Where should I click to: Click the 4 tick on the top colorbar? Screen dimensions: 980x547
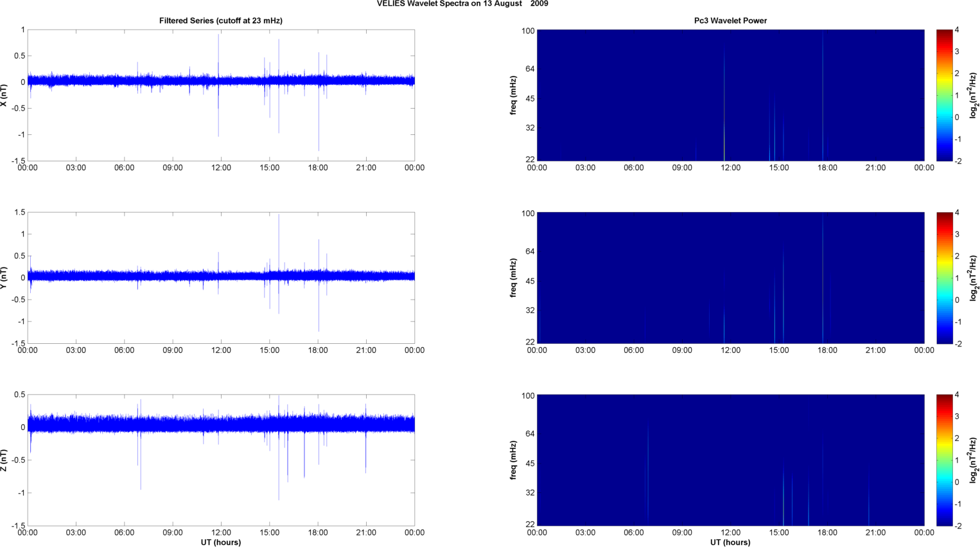click(x=957, y=30)
